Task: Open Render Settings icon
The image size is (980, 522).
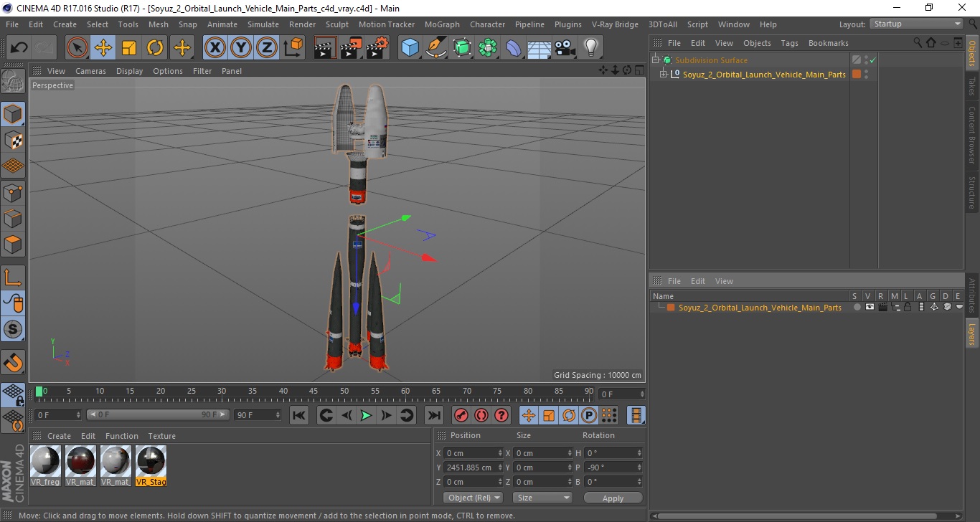Action: click(x=377, y=48)
